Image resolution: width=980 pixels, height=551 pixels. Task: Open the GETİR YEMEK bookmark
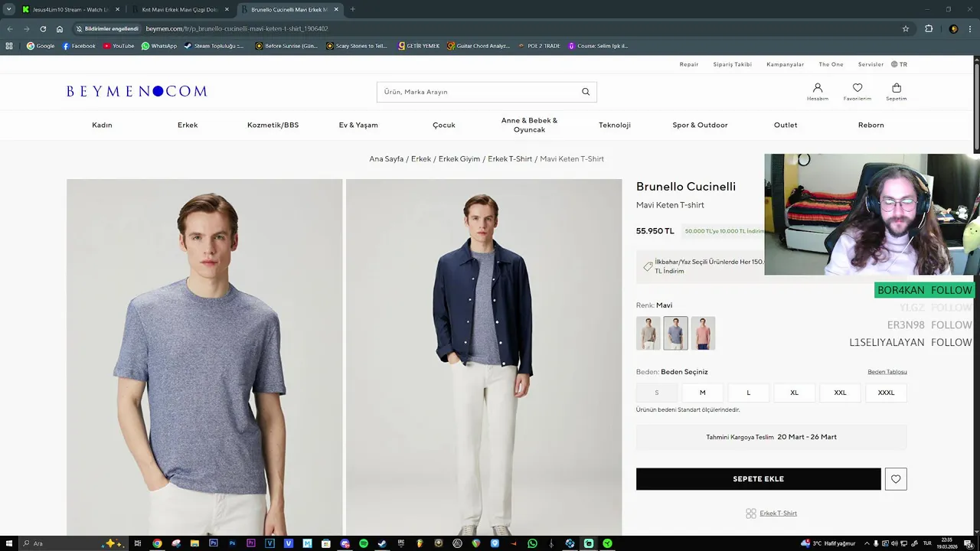(x=419, y=46)
